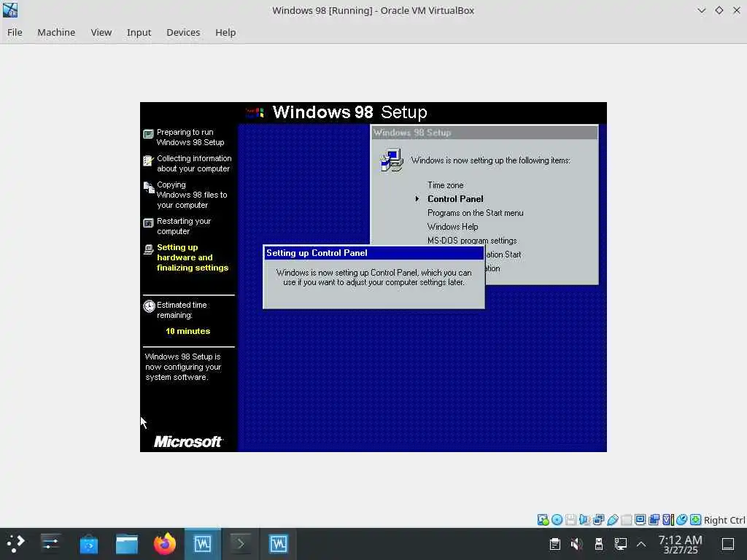The image size is (747, 560).
Task: Click the 'Control Panel' setup item
Action: [455, 199]
